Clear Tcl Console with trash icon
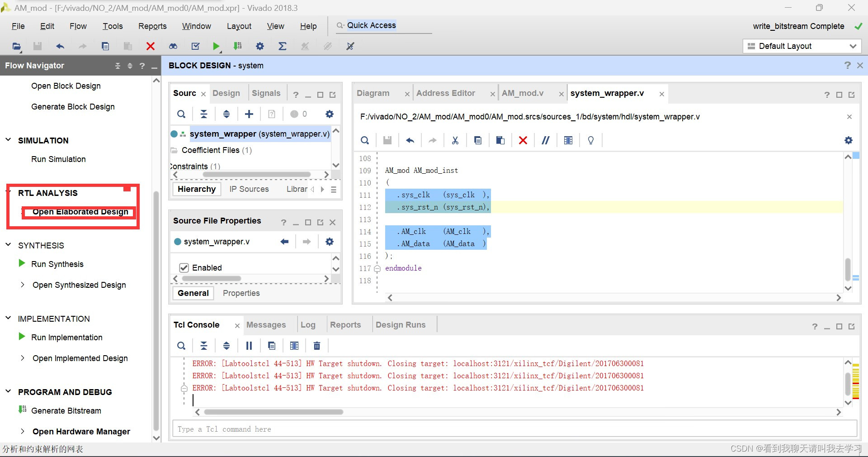 (x=317, y=346)
